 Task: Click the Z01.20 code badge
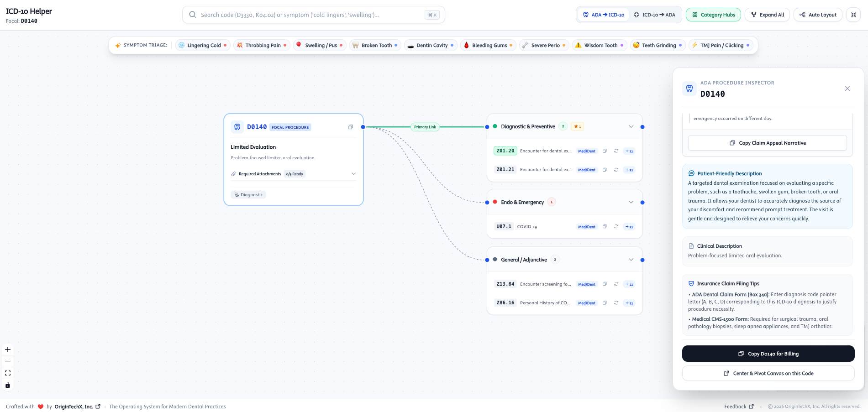[505, 151]
